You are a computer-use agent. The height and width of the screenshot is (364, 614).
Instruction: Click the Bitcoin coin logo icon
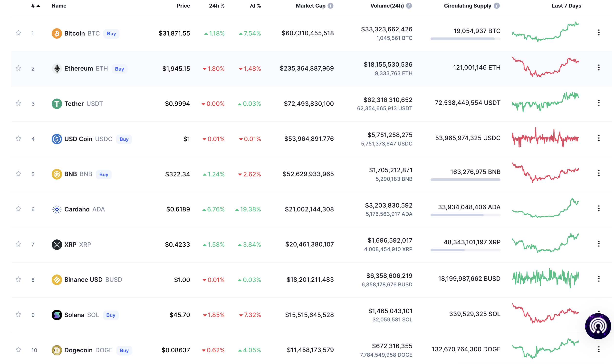(57, 33)
